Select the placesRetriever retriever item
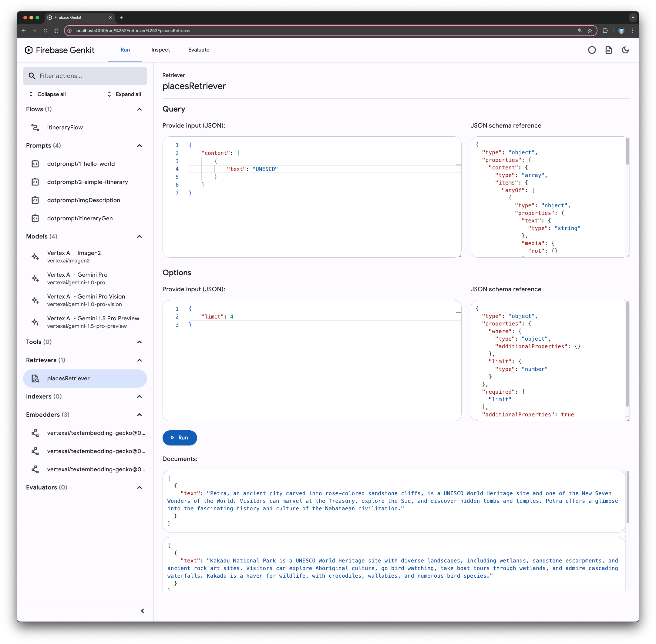 (x=85, y=379)
